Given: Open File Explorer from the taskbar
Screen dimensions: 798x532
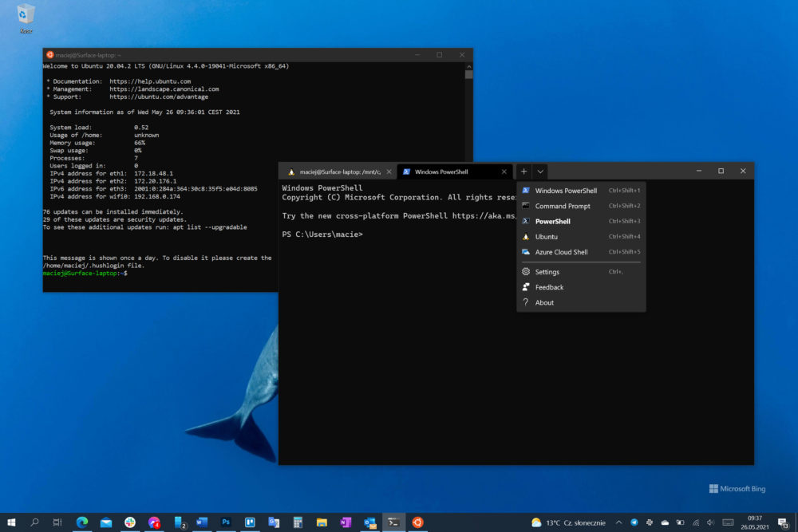Looking at the screenshot, I should 322,522.
